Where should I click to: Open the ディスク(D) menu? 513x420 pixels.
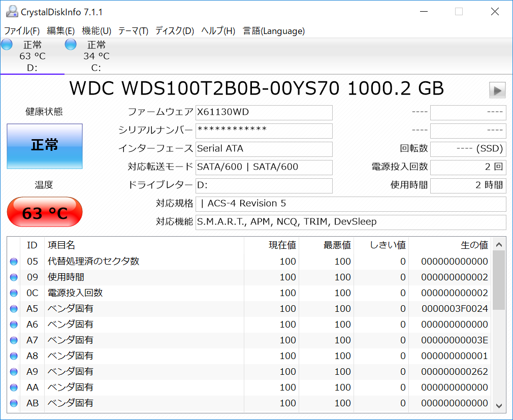tap(175, 31)
